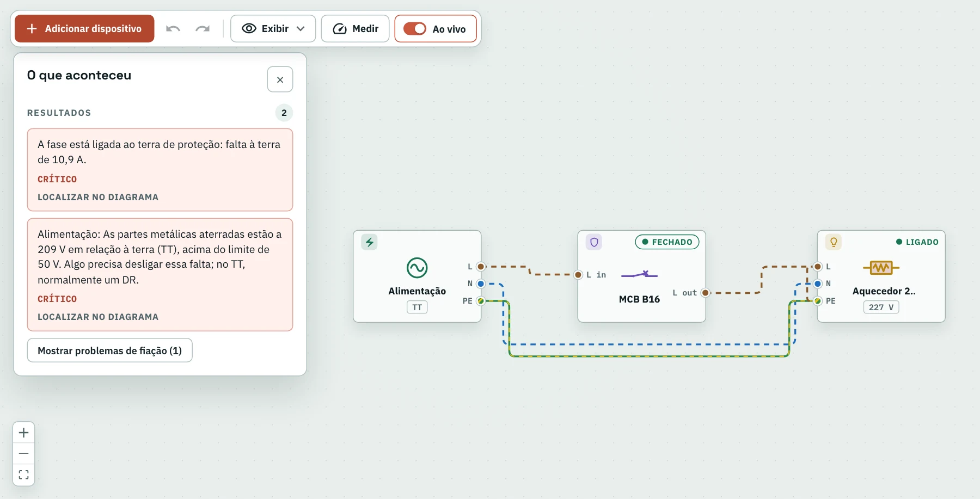Select the MCB B16 device label
Image resolution: width=980 pixels, height=499 pixels.
point(639,299)
